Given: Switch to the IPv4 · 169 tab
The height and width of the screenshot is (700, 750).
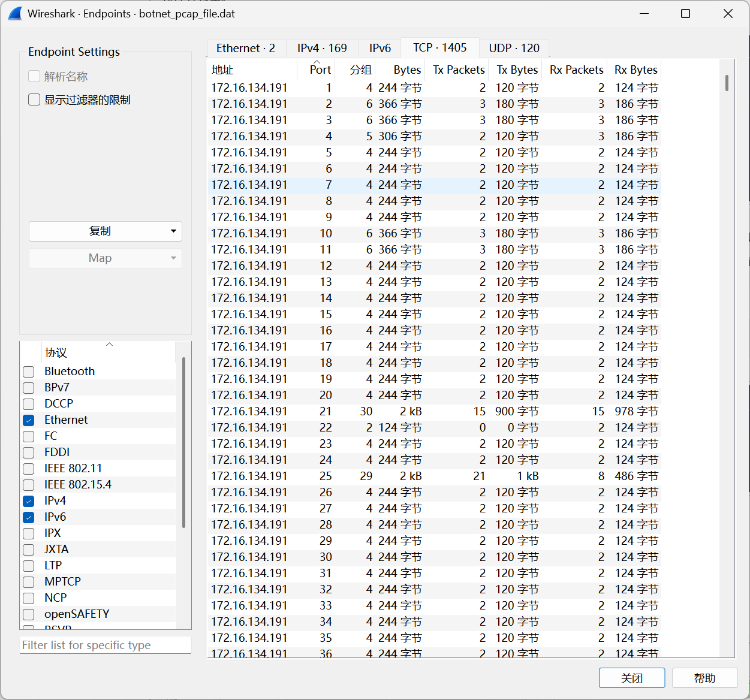Looking at the screenshot, I should tap(322, 48).
